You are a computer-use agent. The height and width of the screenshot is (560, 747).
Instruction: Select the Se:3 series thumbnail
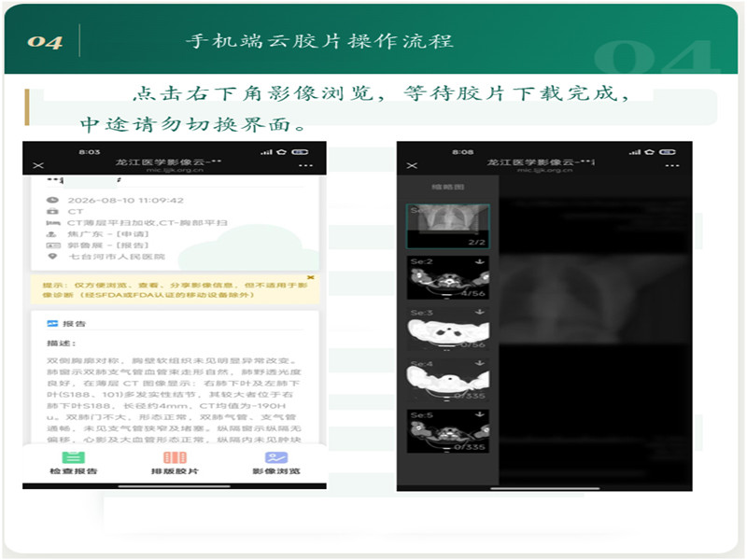coord(448,329)
